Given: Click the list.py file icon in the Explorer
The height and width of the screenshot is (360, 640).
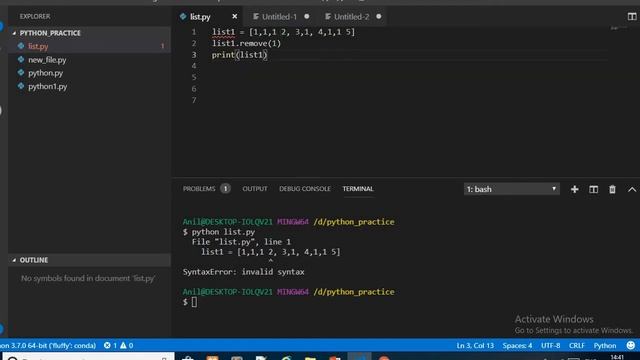Looking at the screenshot, I should [21, 46].
